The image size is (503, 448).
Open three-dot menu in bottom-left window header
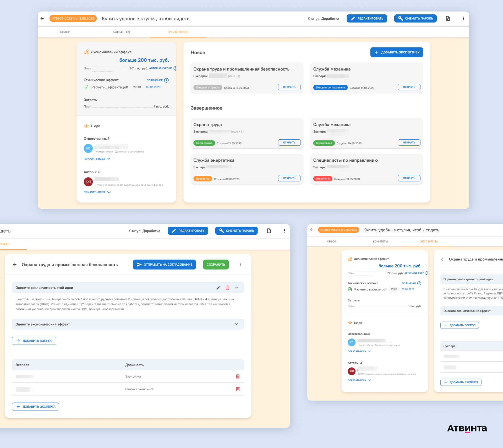point(284,231)
